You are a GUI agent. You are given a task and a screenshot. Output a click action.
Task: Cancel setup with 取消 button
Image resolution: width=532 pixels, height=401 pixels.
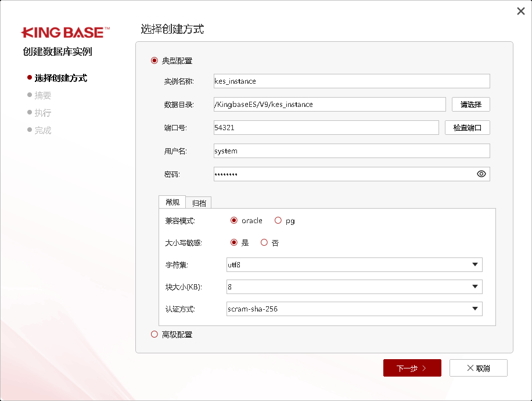pos(478,368)
